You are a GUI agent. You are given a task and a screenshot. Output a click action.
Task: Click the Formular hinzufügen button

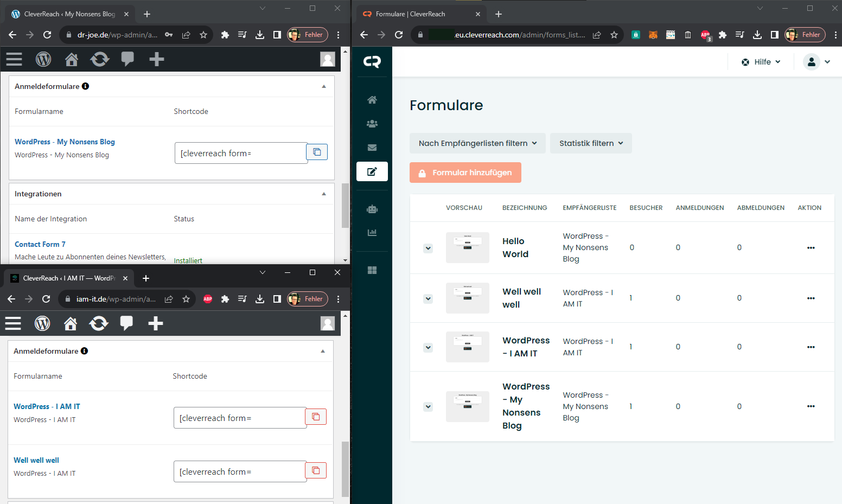click(465, 173)
